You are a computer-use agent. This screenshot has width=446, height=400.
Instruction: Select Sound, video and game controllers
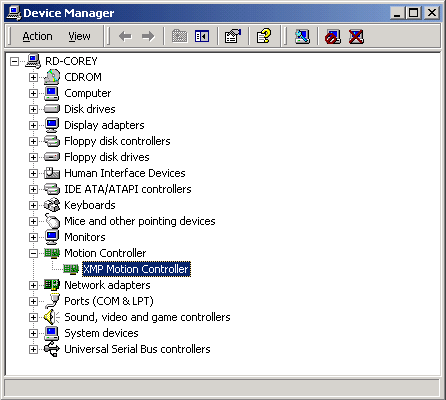pyautogui.click(x=147, y=317)
